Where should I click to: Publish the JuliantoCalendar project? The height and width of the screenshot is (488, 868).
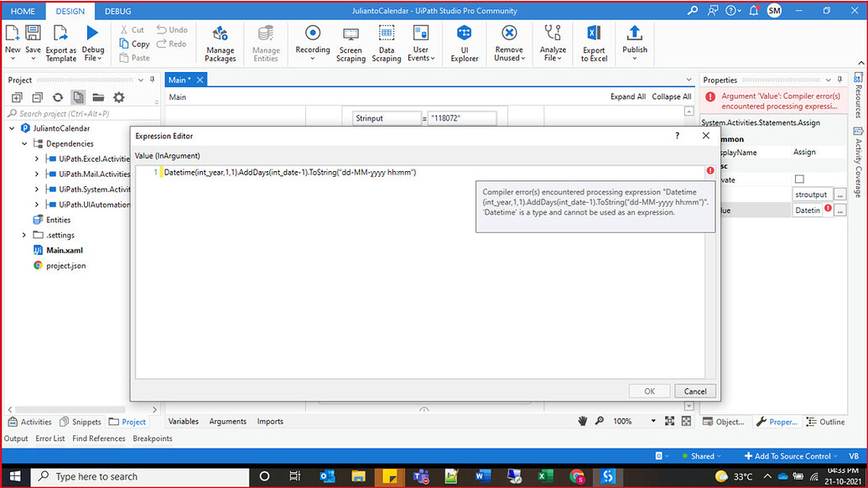click(635, 44)
